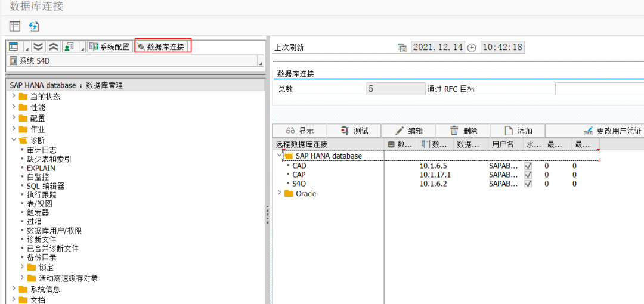Click 远程数据库连接 column header
644x304 pixels.
click(x=328, y=144)
